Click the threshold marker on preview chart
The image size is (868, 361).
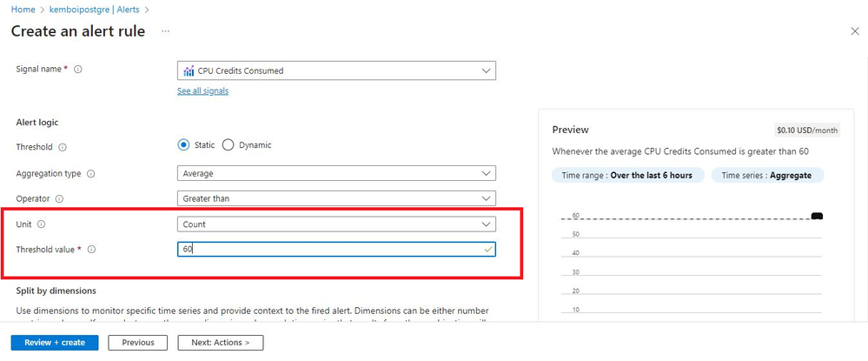[x=817, y=216]
